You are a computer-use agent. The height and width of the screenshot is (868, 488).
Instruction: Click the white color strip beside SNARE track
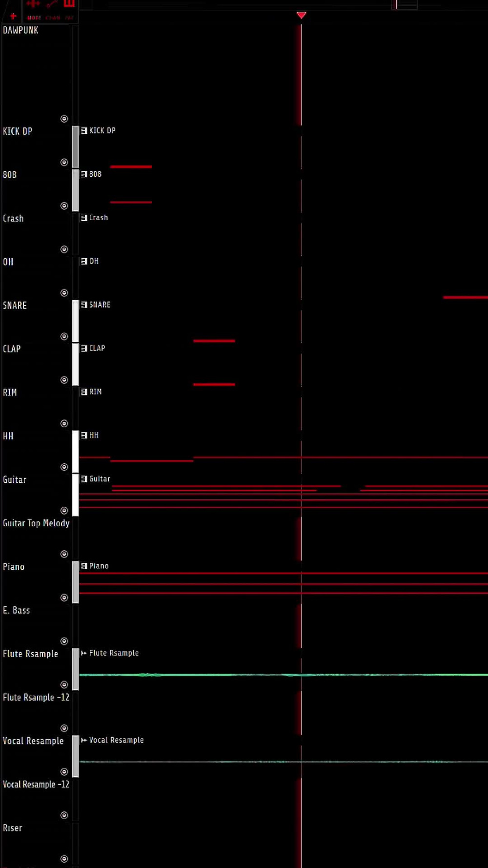pyautogui.click(x=76, y=321)
